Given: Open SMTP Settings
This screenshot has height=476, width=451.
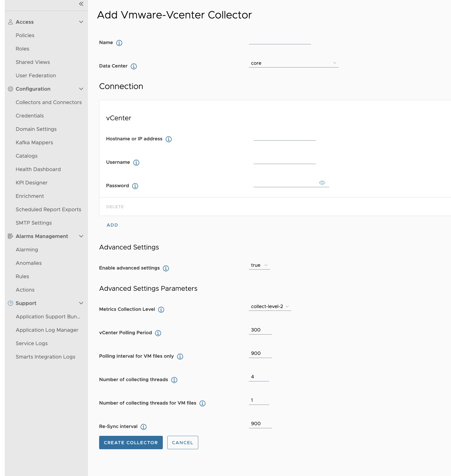Looking at the screenshot, I should [x=34, y=223].
